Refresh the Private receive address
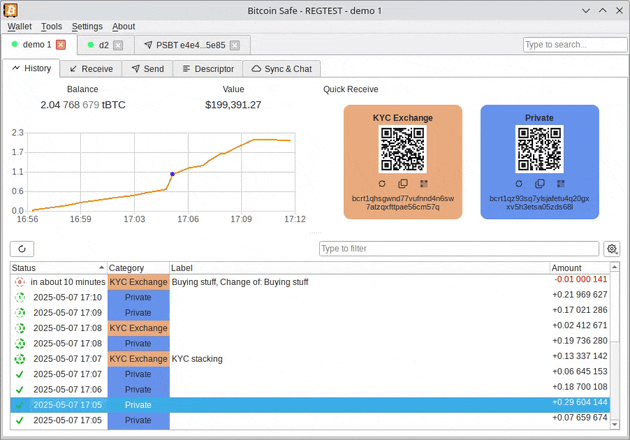 pos(519,184)
